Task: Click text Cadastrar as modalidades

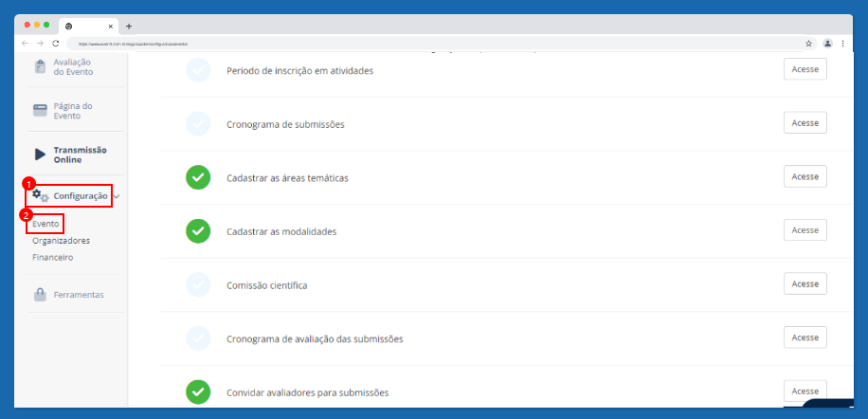Action: click(281, 232)
